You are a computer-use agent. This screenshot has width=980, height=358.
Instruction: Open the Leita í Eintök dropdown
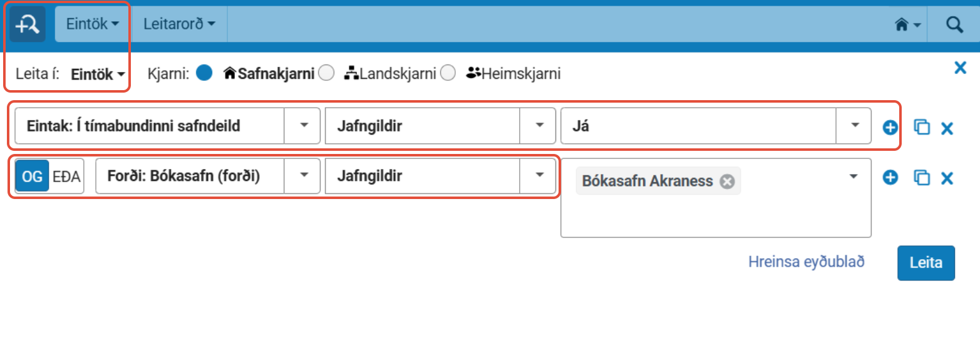98,74
